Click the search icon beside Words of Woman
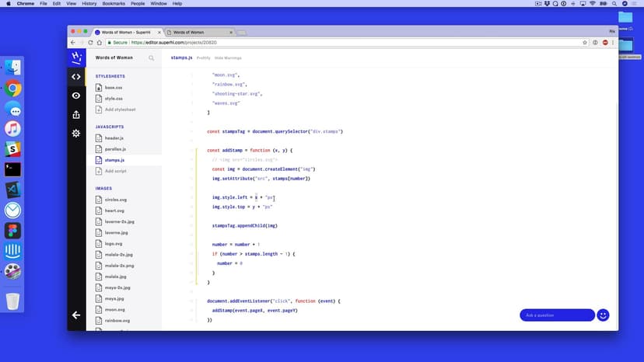Screen dimensions: 644x362 coord(152,57)
